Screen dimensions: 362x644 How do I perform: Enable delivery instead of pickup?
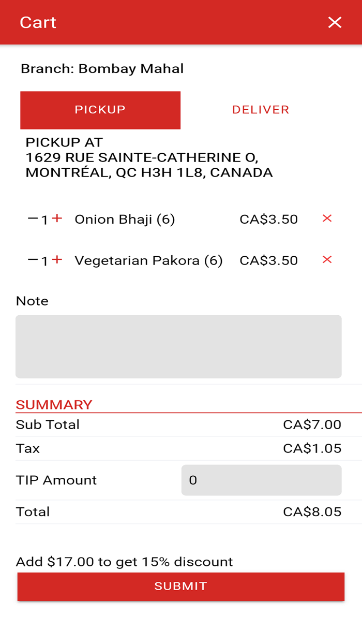[x=260, y=110]
